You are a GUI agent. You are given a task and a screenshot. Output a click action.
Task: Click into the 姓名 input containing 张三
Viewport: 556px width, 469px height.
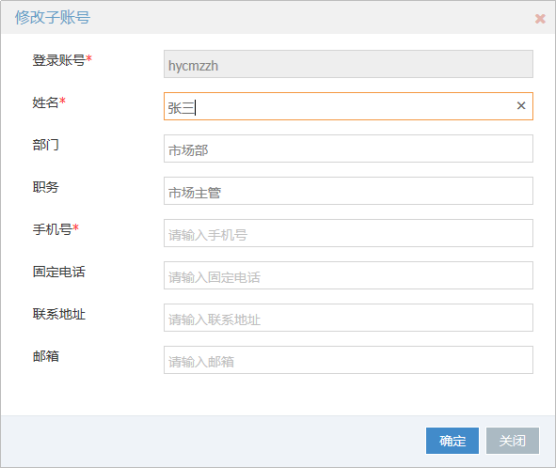(x=348, y=106)
